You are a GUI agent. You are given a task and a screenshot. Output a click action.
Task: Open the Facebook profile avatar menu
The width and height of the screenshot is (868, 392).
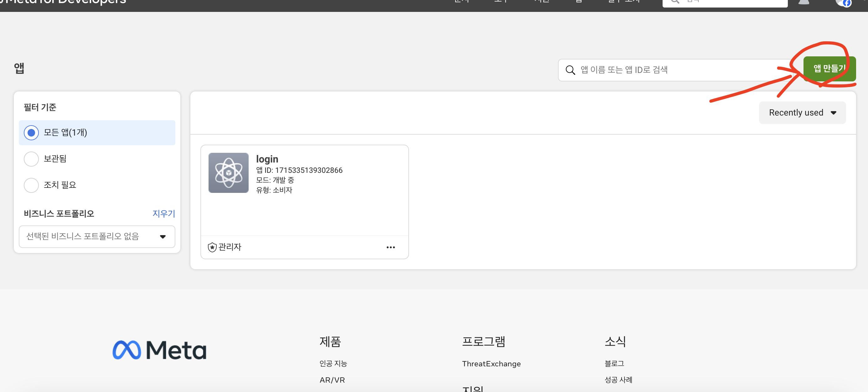coord(843,3)
